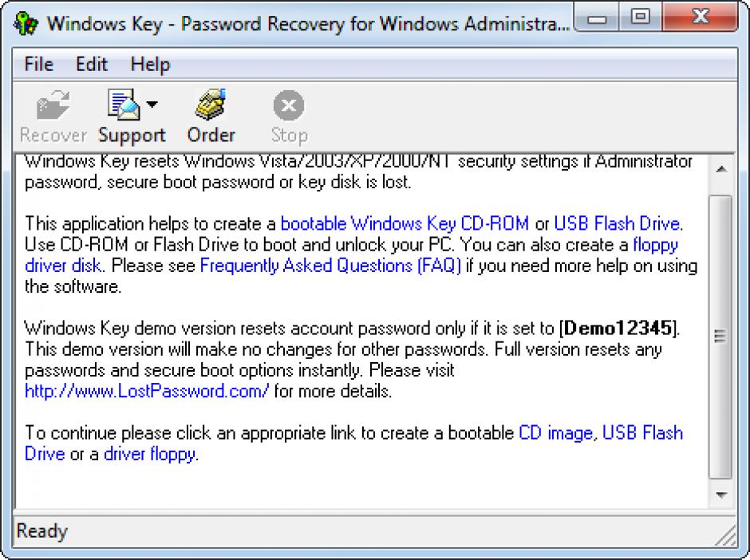The width and height of the screenshot is (750, 560).
Task: Click the scrollbar down arrow
Action: (x=720, y=495)
